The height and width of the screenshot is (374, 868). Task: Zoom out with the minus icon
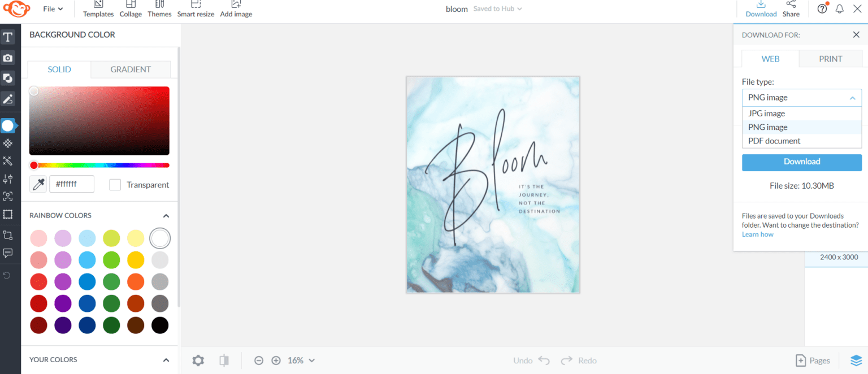point(259,360)
